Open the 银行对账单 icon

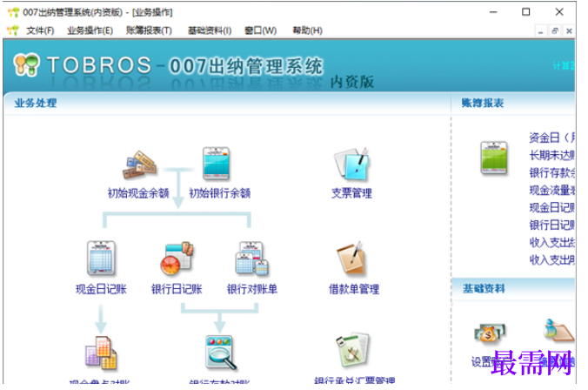pyautogui.click(x=251, y=259)
